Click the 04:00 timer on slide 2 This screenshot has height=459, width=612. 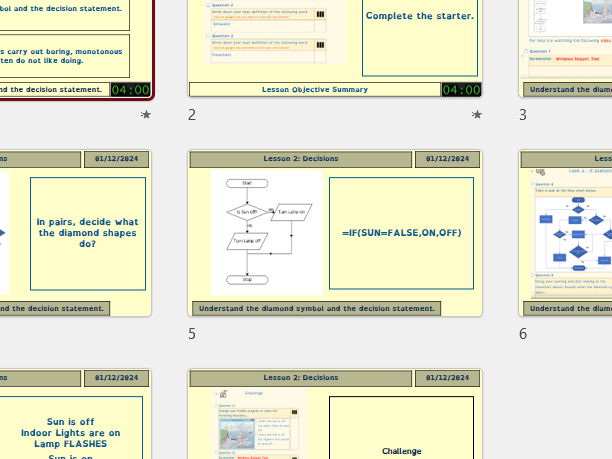click(x=461, y=90)
